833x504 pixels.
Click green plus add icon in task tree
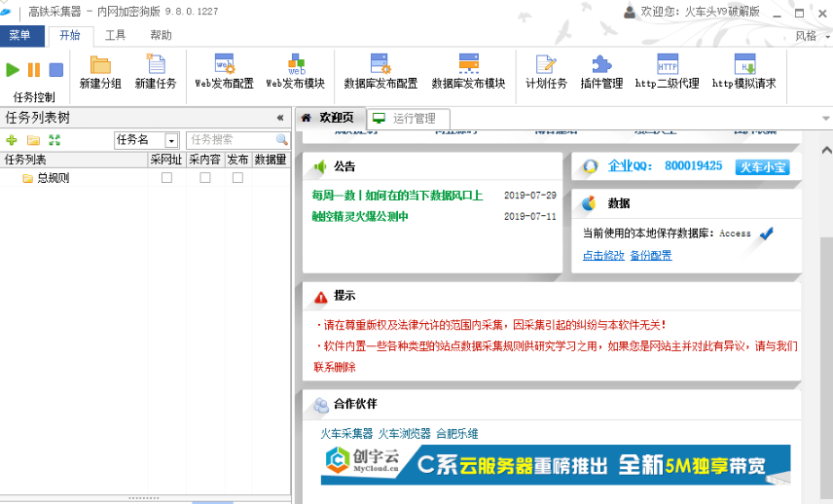click(x=12, y=140)
